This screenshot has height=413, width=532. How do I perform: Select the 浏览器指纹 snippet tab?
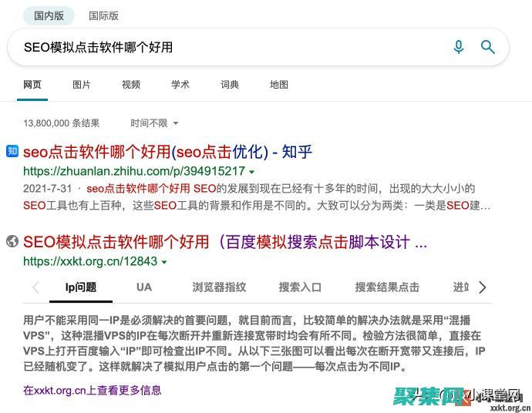219,287
